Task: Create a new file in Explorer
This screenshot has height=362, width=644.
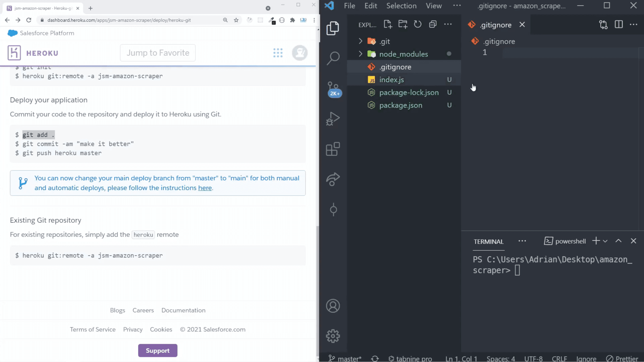Action: coord(388,24)
